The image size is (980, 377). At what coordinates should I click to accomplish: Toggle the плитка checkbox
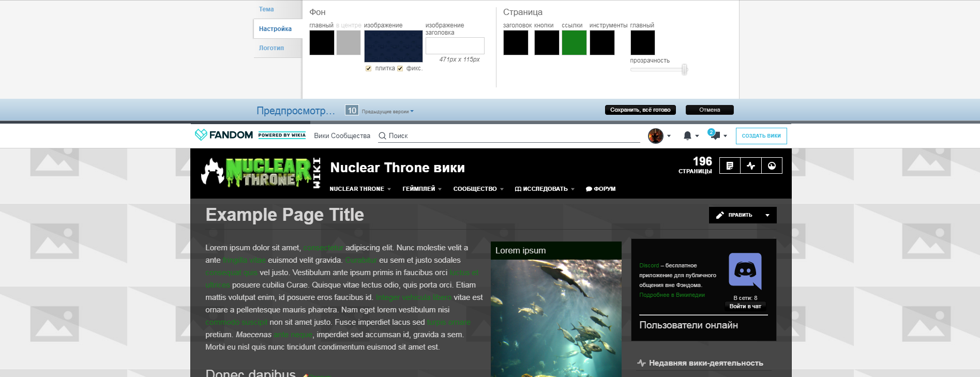[x=368, y=68]
